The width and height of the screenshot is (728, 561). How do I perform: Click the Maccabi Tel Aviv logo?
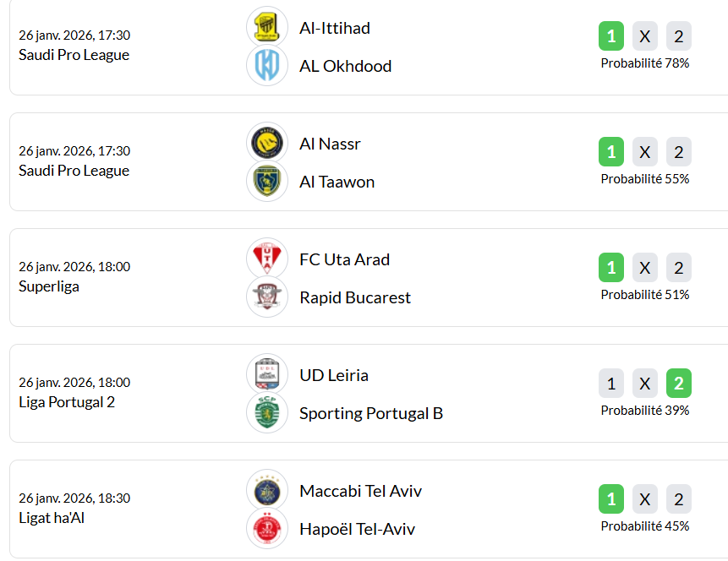(267, 490)
